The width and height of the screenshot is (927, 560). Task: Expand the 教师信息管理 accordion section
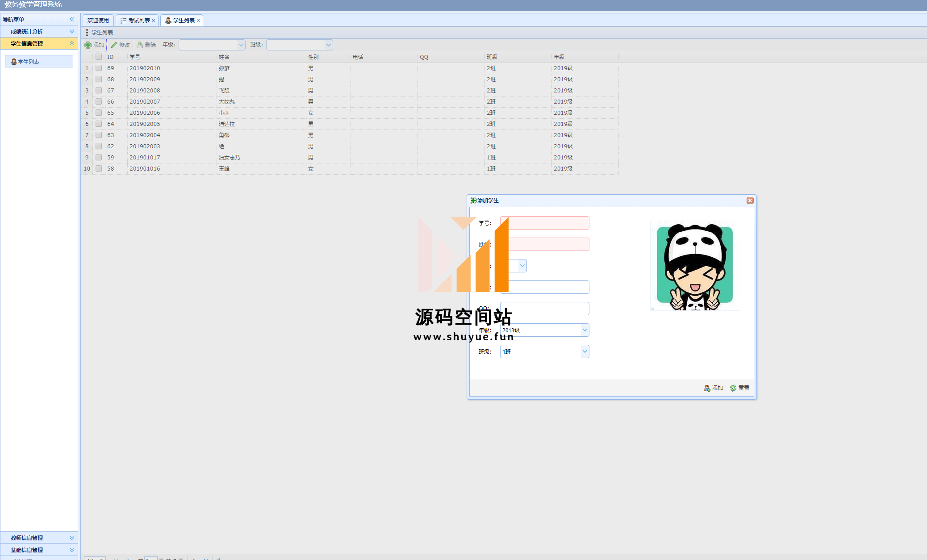pos(39,538)
